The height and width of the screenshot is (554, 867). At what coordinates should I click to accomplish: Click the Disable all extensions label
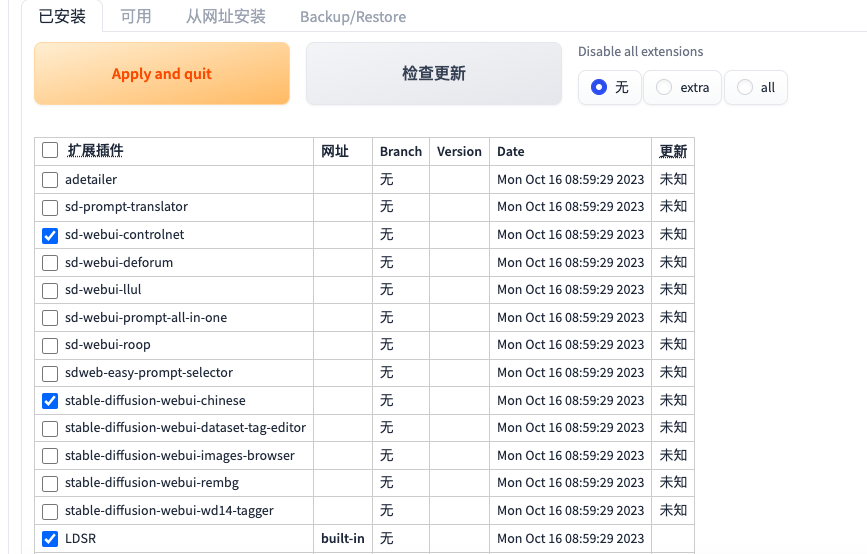(640, 51)
